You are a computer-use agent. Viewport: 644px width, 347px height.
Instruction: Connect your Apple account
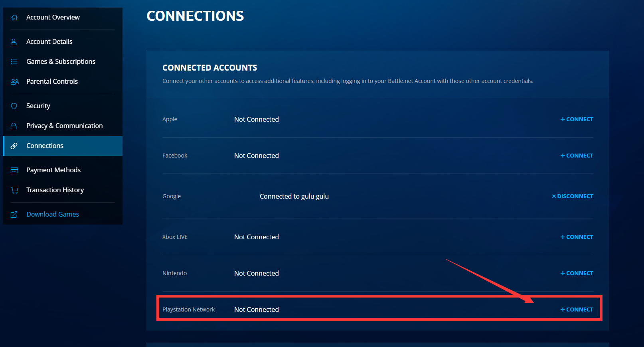(x=577, y=119)
